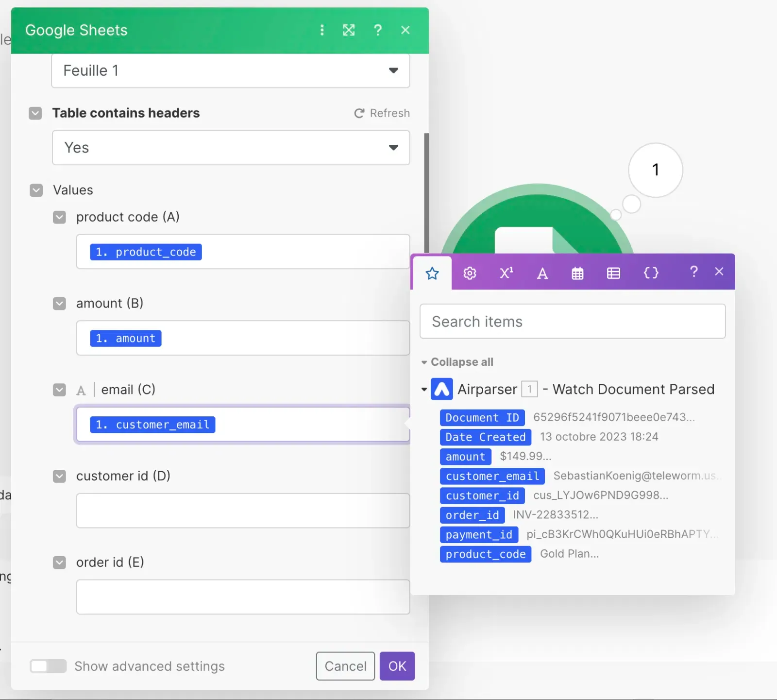Insert the order_id variable

click(x=472, y=515)
